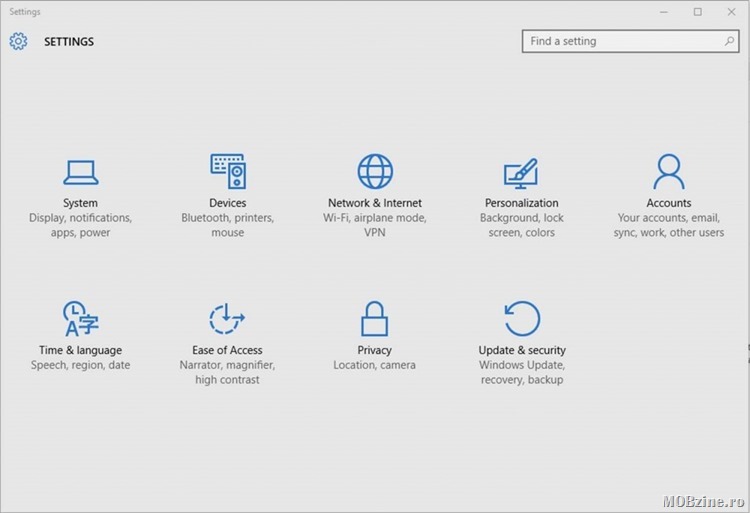
Task: Click 'Windows Update, recovery, backup' description
Action: 522,372
